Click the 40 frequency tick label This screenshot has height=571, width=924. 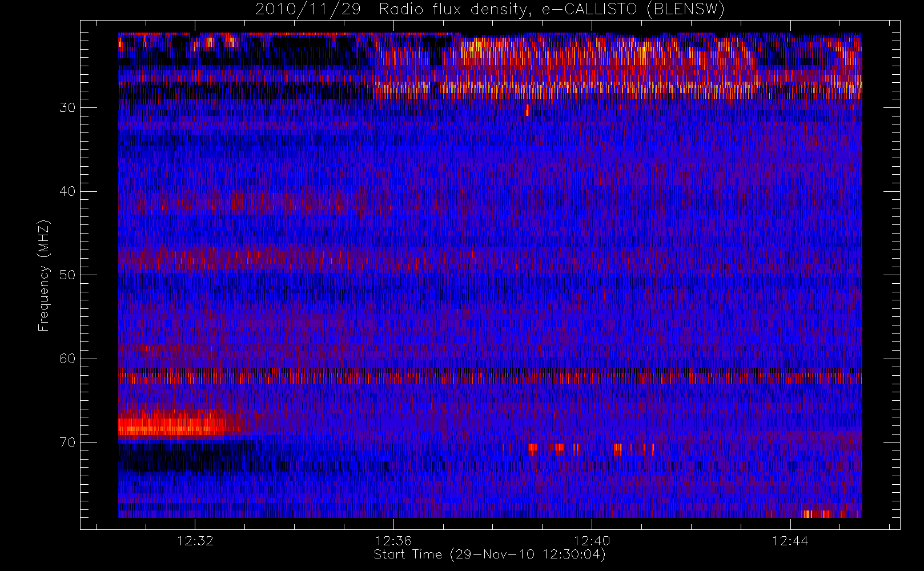[67, 191]
